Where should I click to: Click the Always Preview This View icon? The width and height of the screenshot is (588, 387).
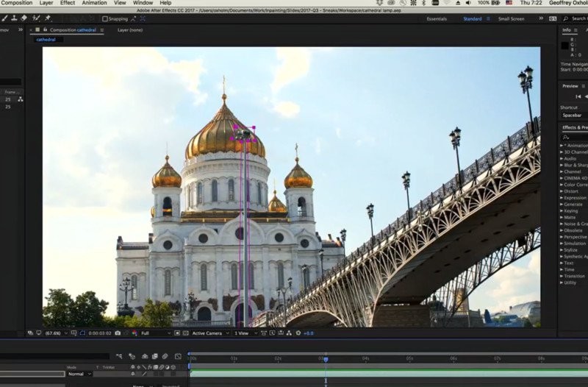[x=30, y=333]
